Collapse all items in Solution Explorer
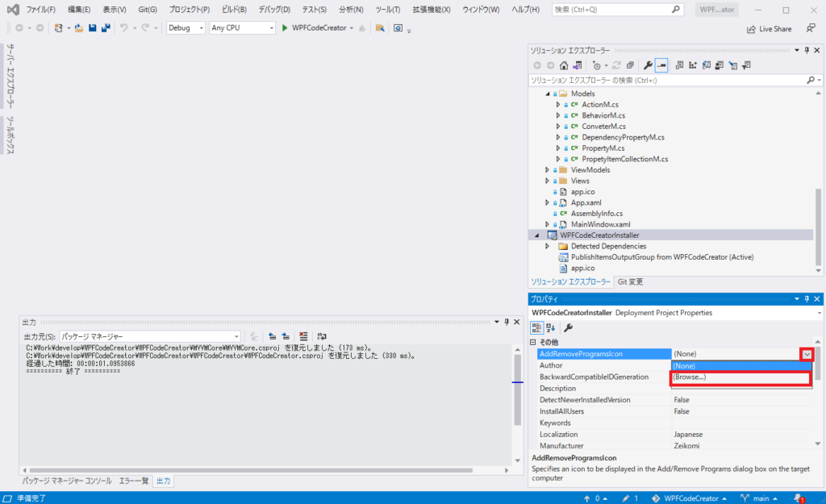This screenshot has width=826, height=504. pos(630,65)
